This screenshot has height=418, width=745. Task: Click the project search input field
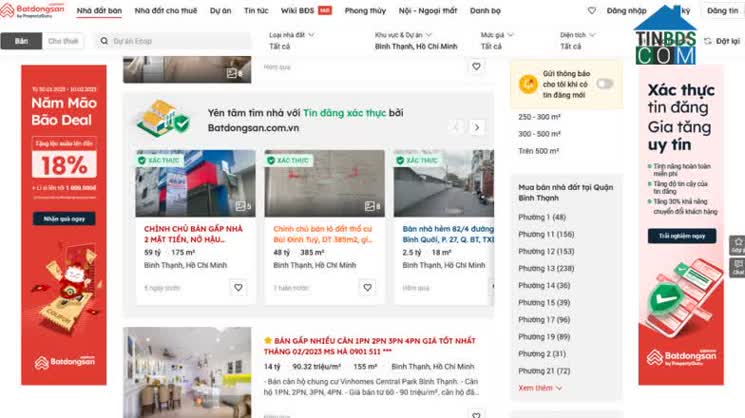coord(177,41)
